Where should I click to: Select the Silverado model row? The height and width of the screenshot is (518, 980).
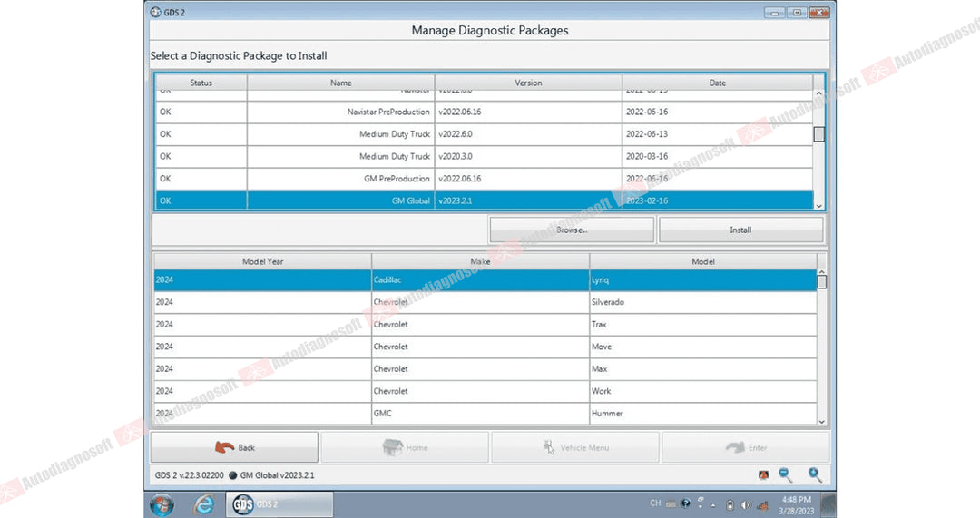[x=485, y=302]
